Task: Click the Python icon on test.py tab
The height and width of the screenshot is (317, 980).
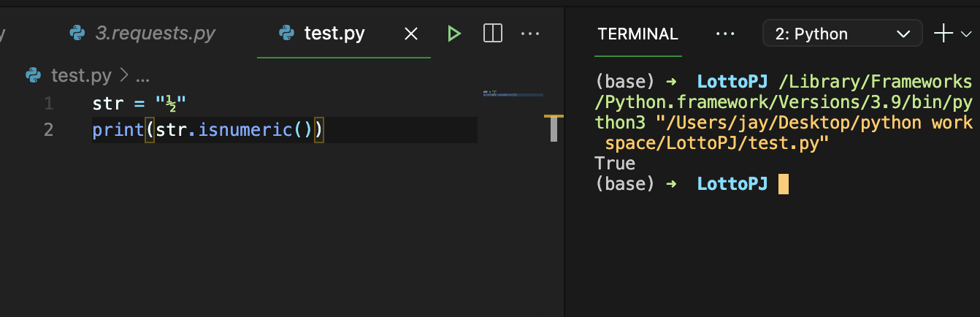Action: tap(287, 34)
